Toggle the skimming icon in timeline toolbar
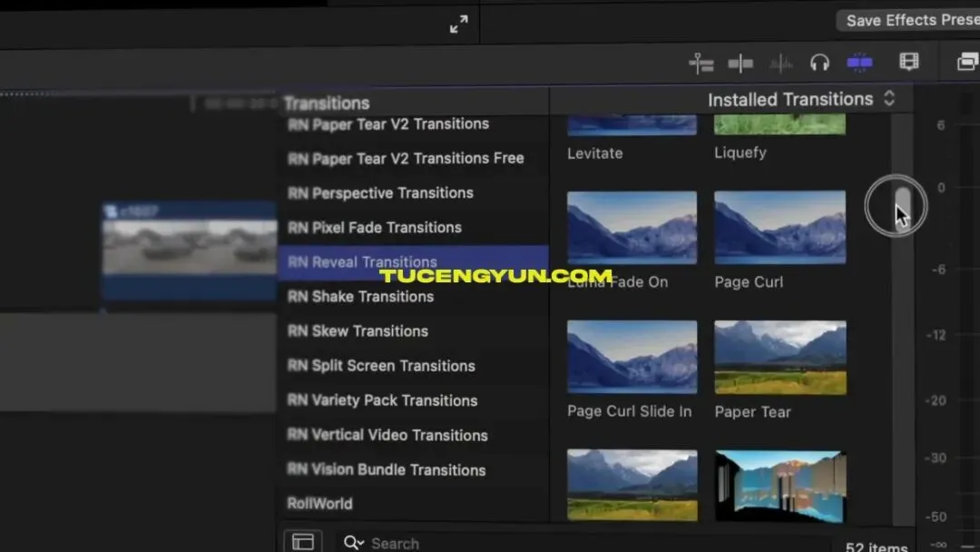The height and width of the screenshot is (552, 980). (701, 64)
